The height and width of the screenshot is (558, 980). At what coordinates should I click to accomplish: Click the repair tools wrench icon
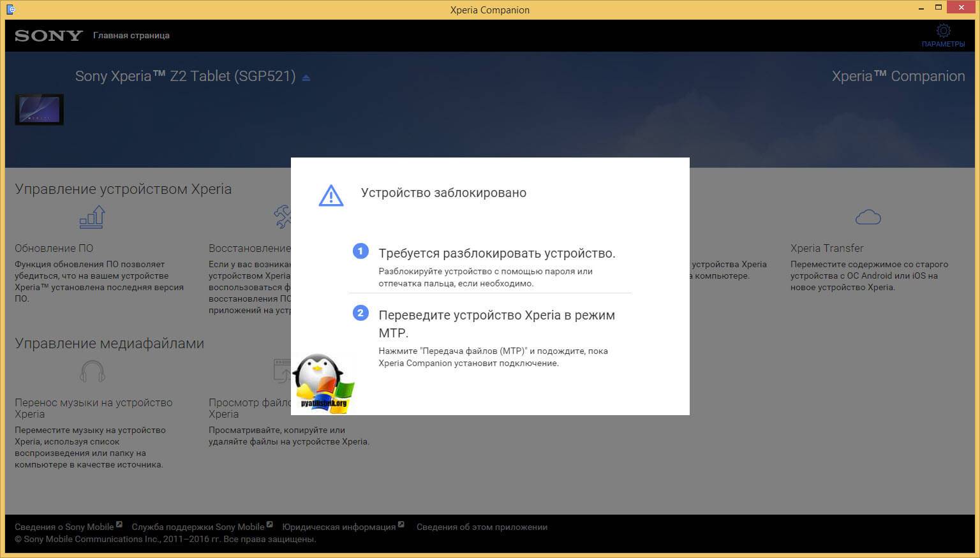pyautogui.click(x=281, y=217)
